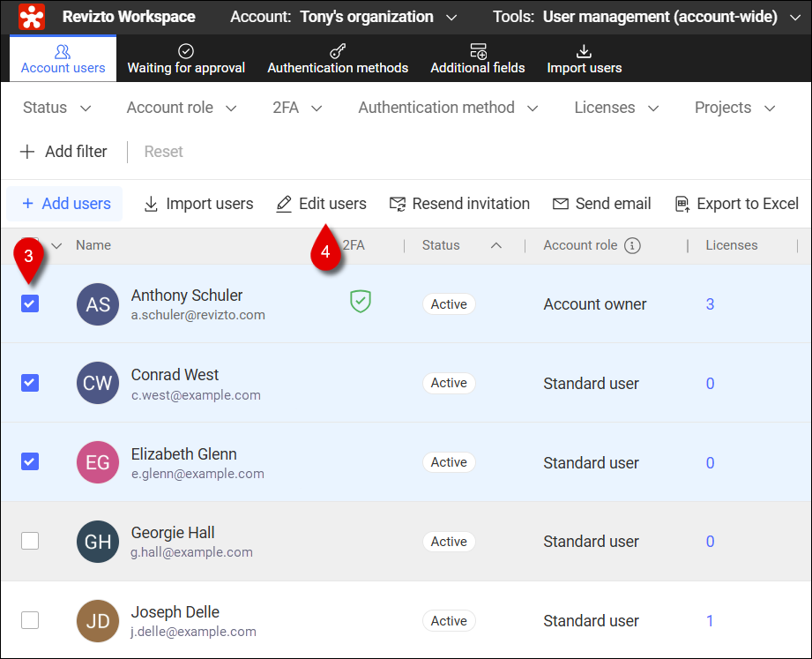Open the Authentication methods tab
The width and height of the screenshot is (812, 659).
(338, 58)
